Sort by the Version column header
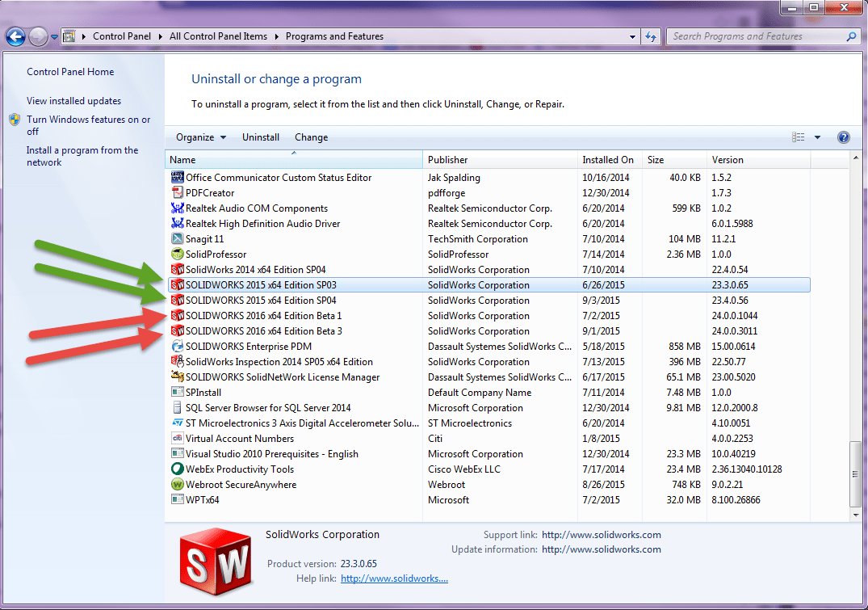Viewport: 868px width, 610px height. point(759,160)
